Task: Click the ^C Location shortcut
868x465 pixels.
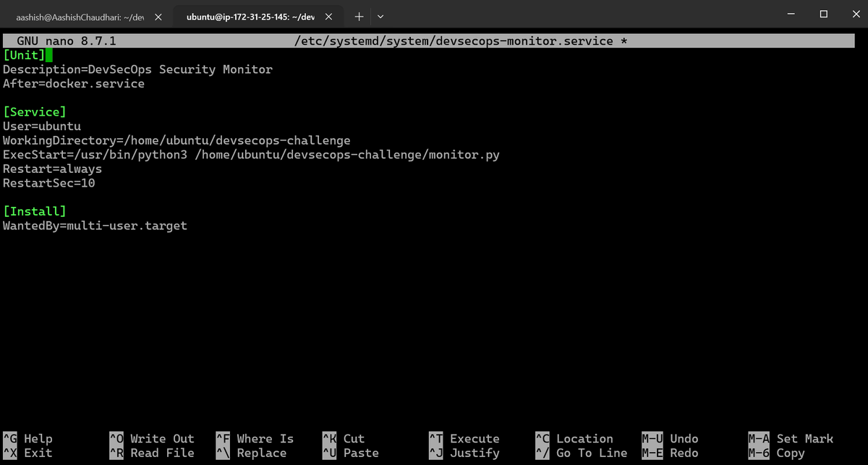Action: [x=574, y=439]
